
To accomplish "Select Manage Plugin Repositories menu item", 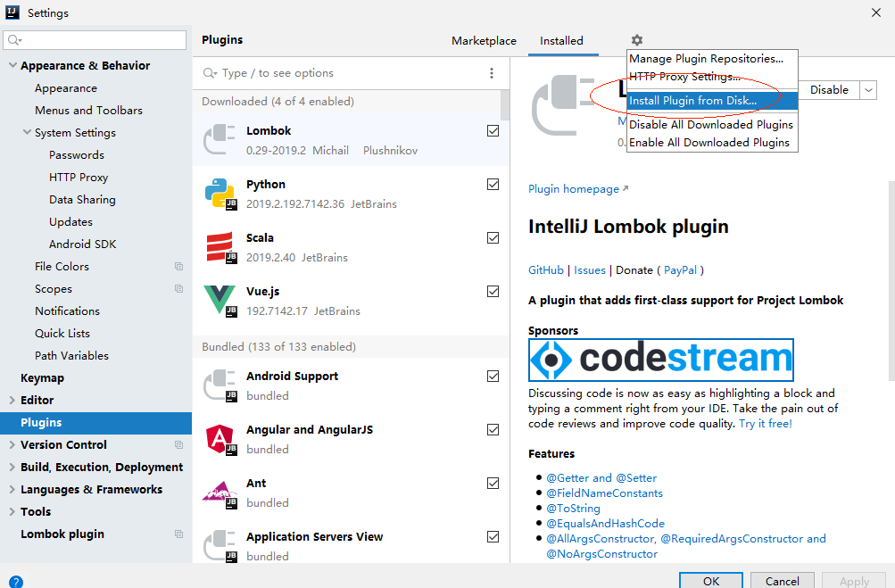I will coord(712,59).
